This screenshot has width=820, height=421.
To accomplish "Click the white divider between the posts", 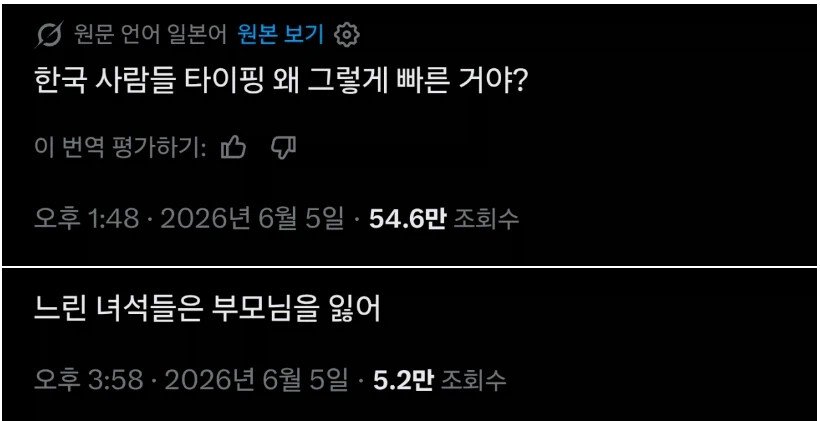I will click(x=410, y=267).
